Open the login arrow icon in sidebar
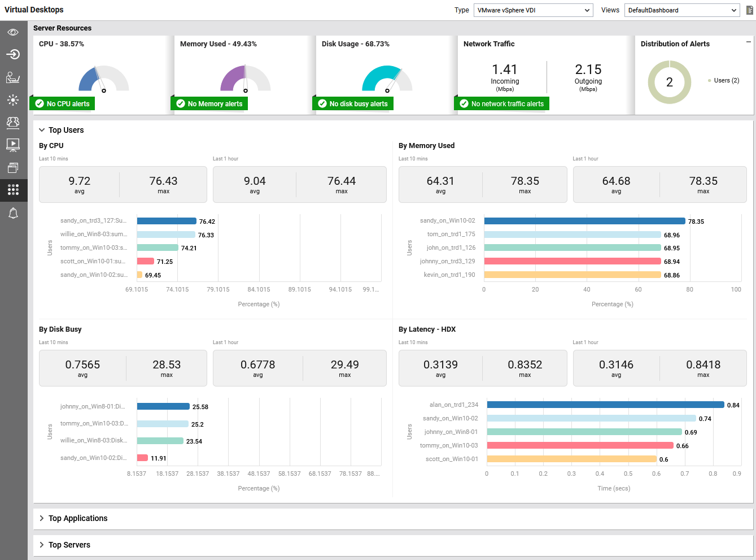The image size is (756, 560). pos(13,54)
